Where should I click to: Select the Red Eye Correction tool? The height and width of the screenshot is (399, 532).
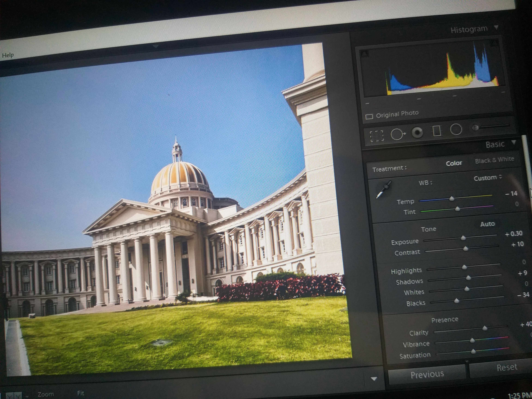(417, 132)
